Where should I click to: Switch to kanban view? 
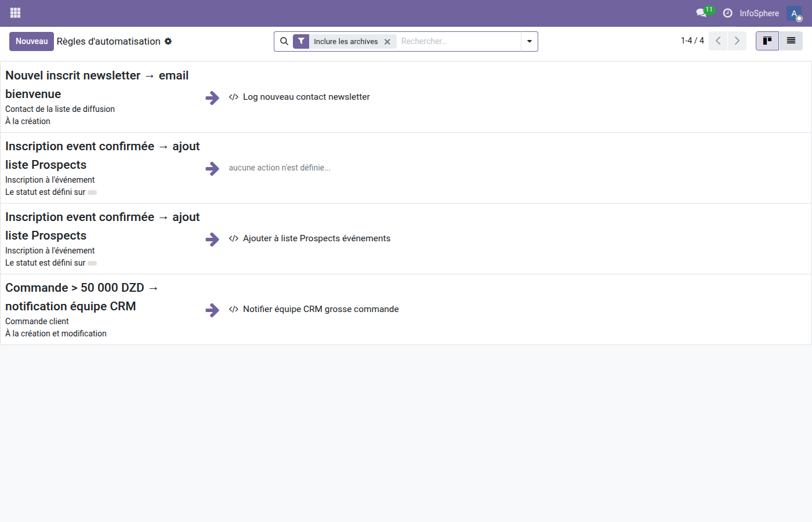(x=767, y=41)
